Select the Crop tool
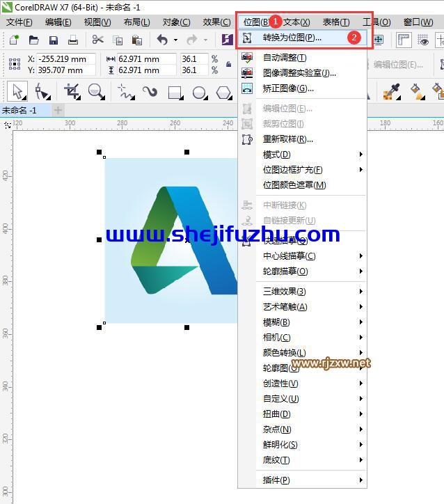This screenshot has width=444, height=504. [x=72, y=92]
